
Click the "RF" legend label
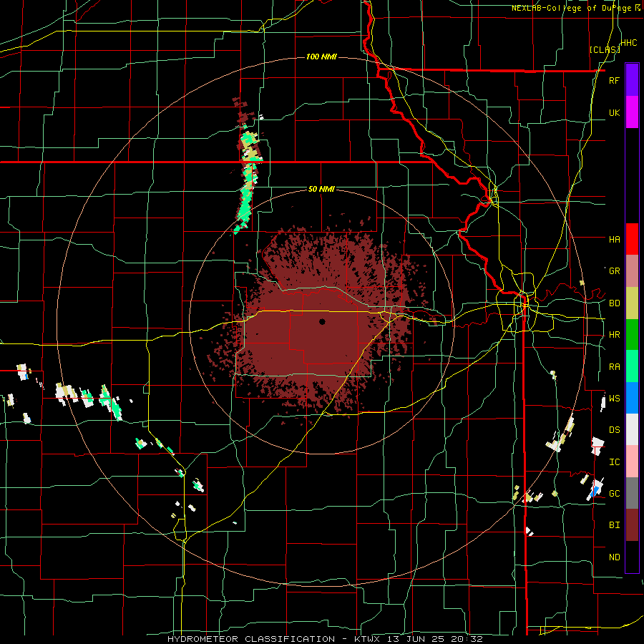point(614,81)
